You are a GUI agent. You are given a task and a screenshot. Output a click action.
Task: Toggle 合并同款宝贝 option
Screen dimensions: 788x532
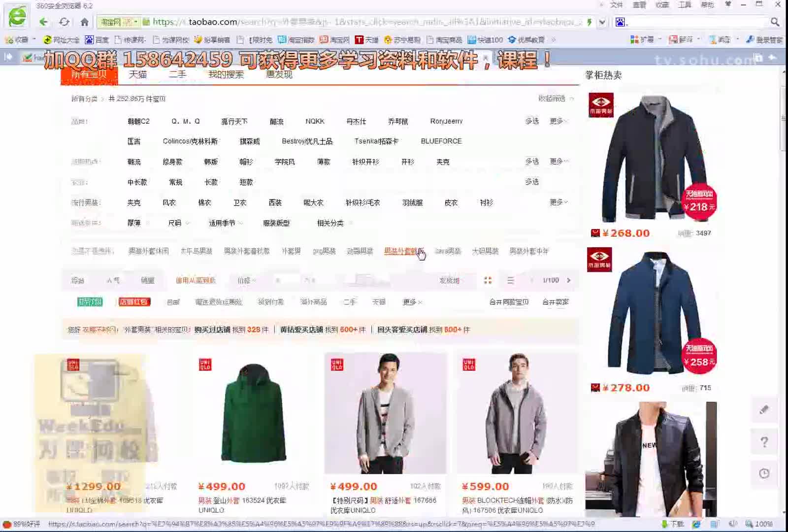pyautogui.click(x=509, y=302)
